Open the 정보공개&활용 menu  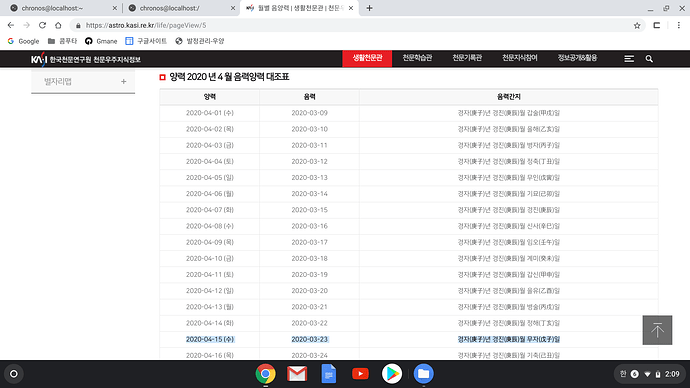(577, 58)
